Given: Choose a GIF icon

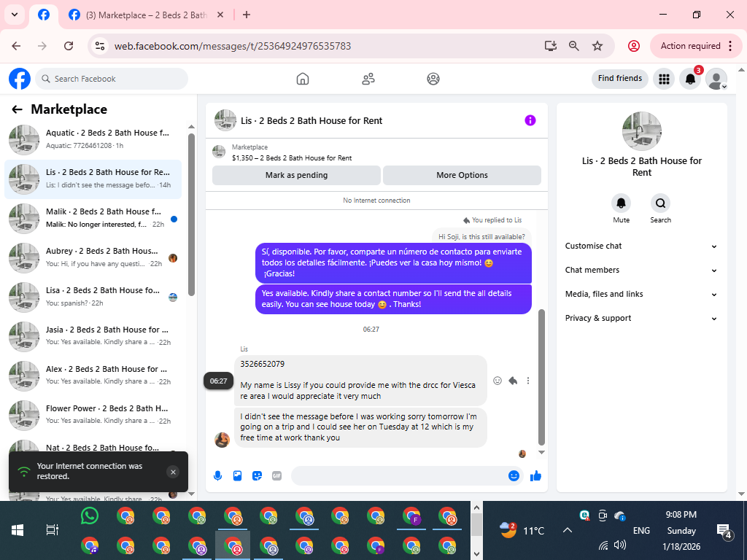Looking at the screenshot, I should click(276, 475).
